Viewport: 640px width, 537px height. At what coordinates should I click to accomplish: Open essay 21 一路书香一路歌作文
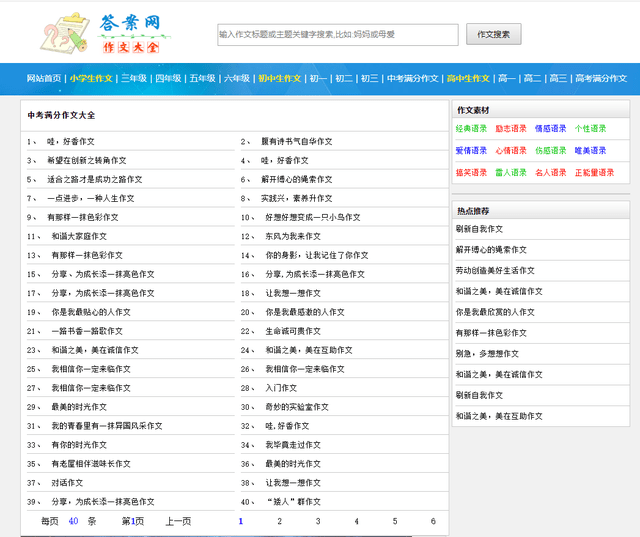87,331
